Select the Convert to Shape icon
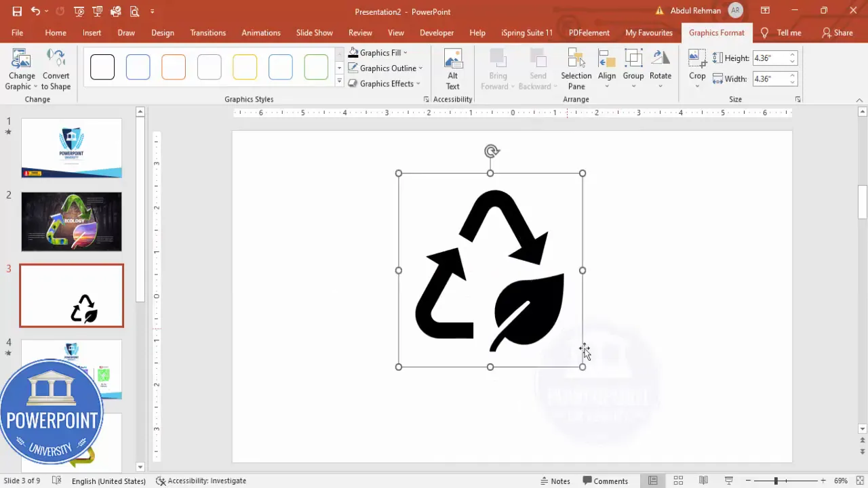 tap(56, 64)
